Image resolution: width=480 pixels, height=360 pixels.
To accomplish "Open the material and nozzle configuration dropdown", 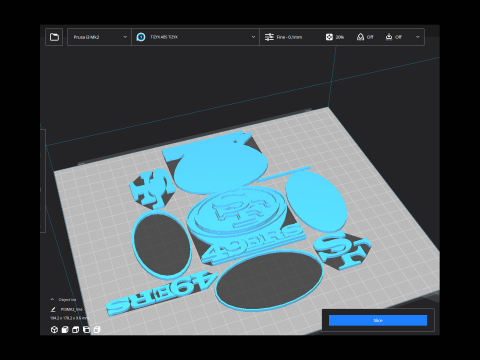I will [x=196, y=37].
